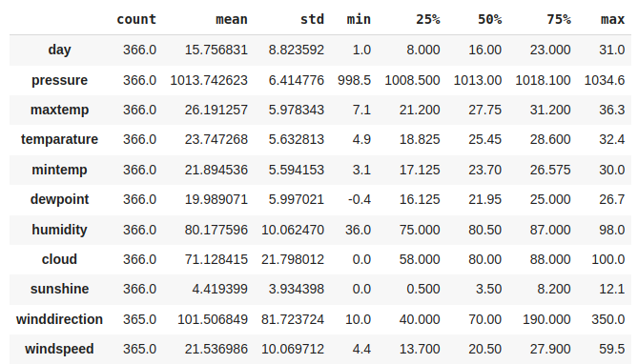The width and height of the screenshot is (638, 364).
Task: Click the 50% column header
Action: pos(489,19)
